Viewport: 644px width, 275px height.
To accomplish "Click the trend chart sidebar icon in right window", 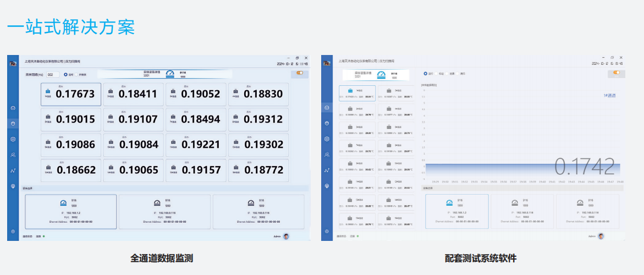I will coord(327,170).
